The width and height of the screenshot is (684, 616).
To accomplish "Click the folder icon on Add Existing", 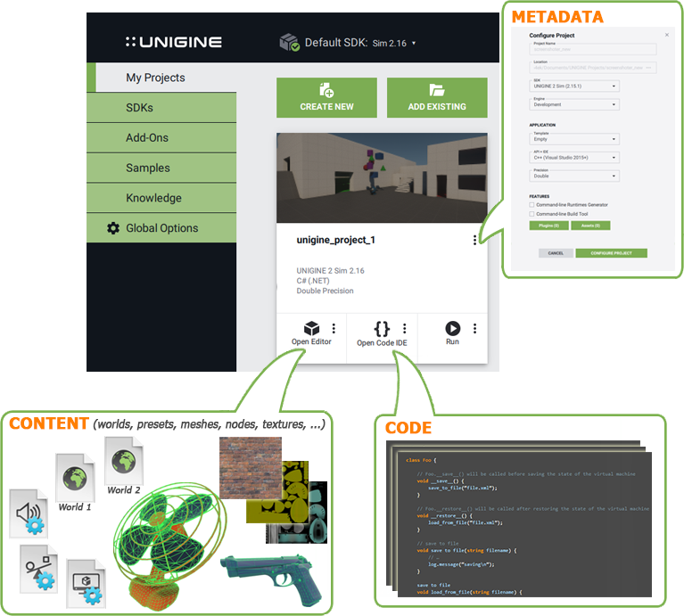I will click(x=437, y=90).
